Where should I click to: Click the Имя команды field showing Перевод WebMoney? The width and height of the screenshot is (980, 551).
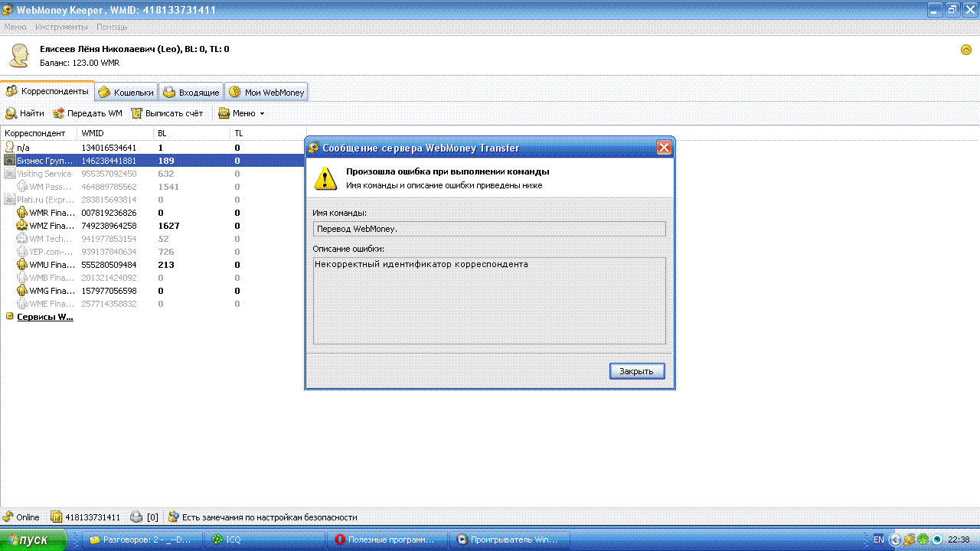489,229
